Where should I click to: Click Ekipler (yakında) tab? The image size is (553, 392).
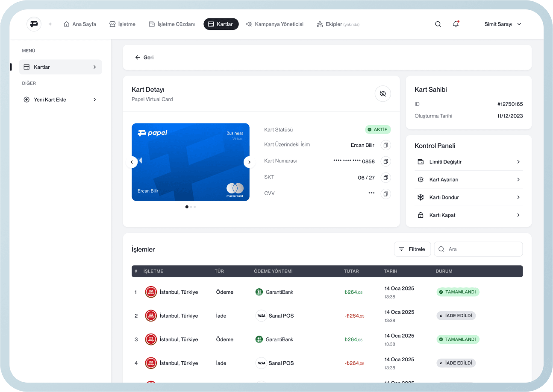pyautogui.click(x=338, y=24)
